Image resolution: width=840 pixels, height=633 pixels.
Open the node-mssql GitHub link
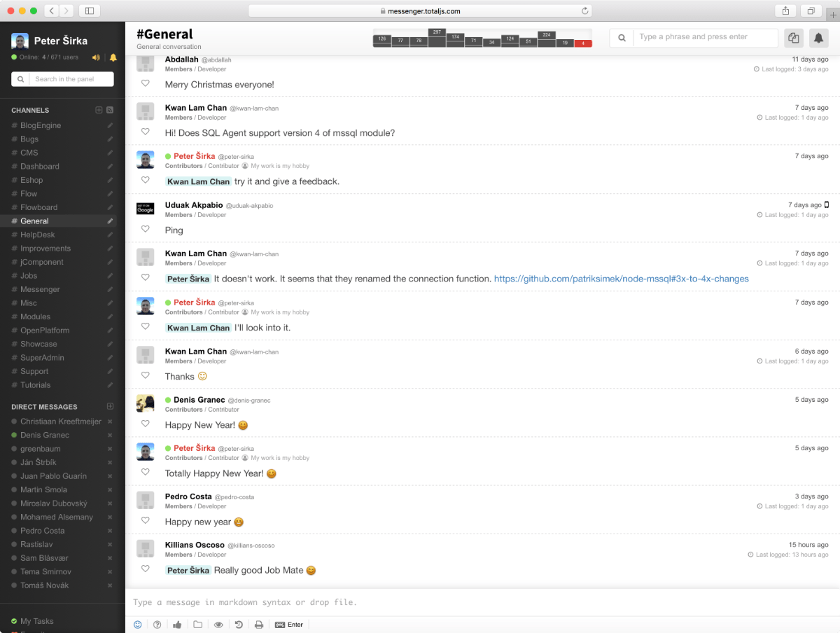(x=622, y=279)
